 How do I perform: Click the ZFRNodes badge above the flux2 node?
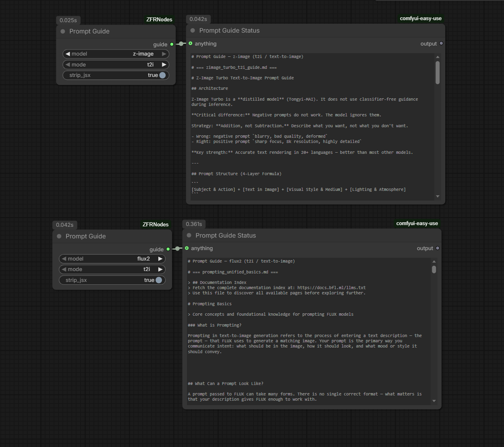tap(156, 224)
